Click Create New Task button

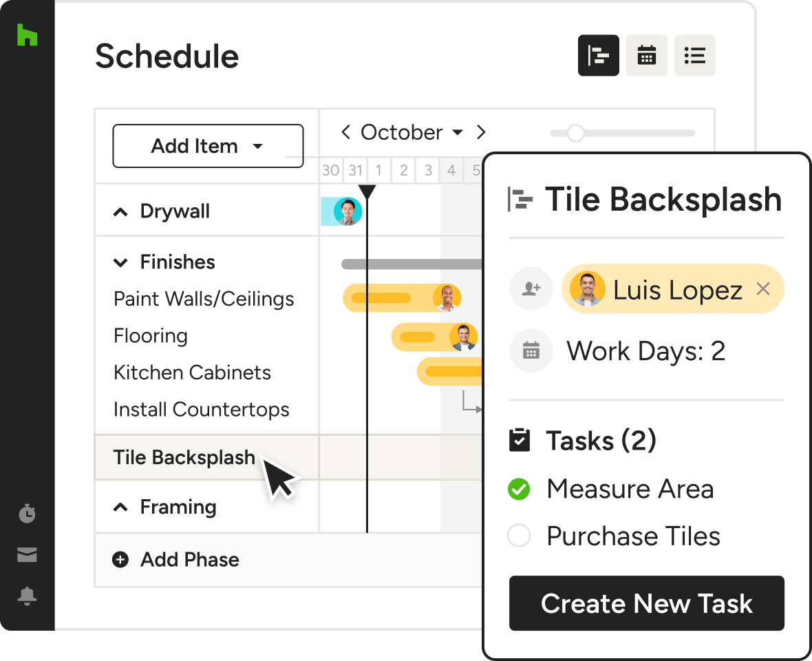point(646,603)
